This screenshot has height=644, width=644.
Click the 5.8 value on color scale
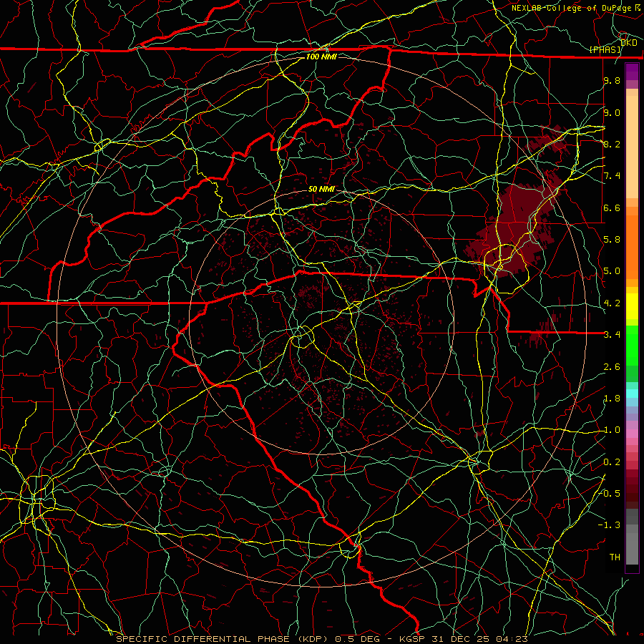coord(612,240)
